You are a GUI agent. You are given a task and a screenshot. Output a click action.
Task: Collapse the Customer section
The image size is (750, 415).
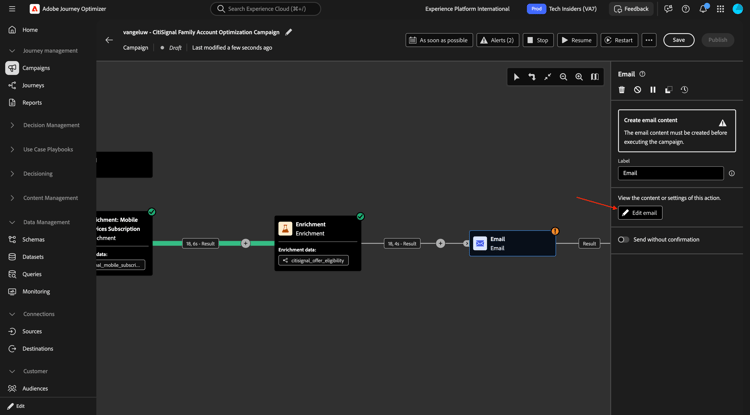12,371
